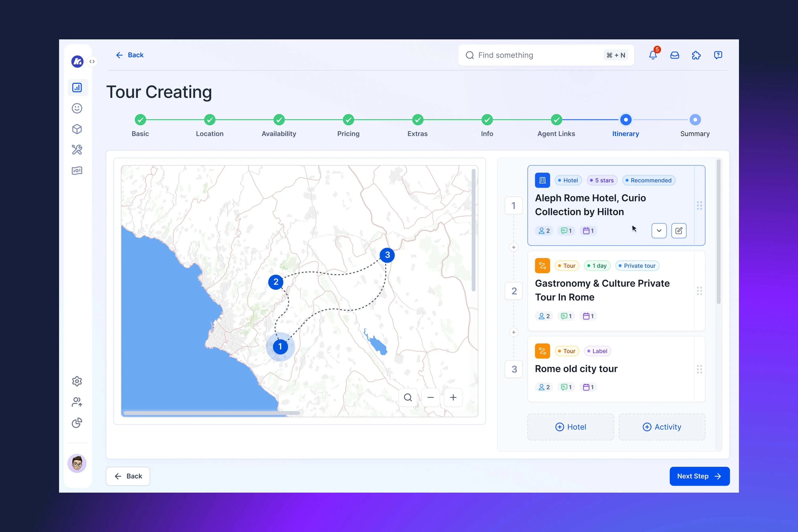Viewport: 798px width, 532px height.
Task: Switch to the Pricing step
Action: coord(348,120)
